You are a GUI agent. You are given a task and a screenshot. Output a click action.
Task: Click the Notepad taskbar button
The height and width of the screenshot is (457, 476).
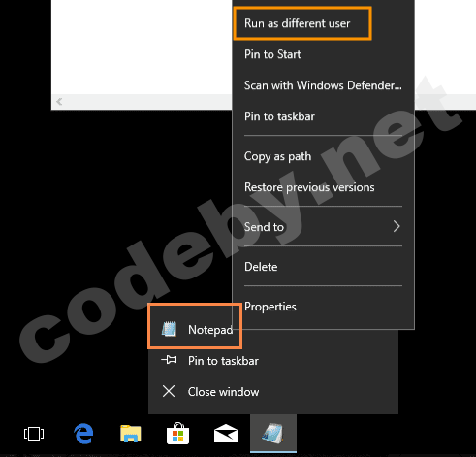(273, 434)
